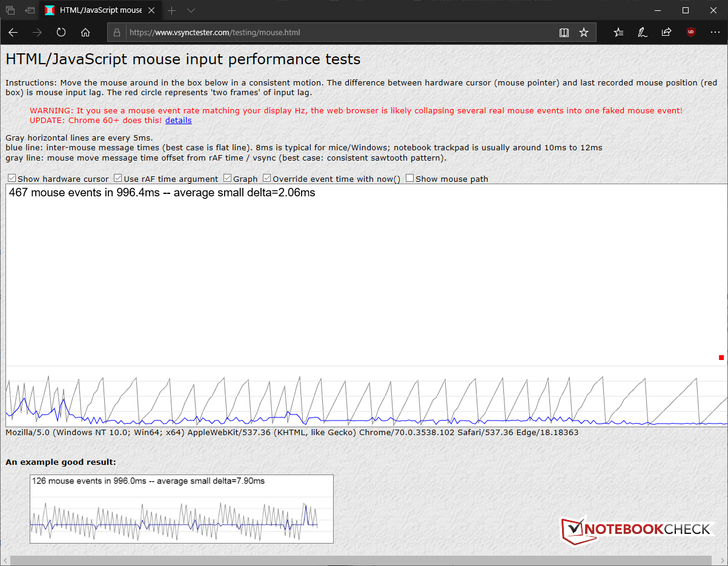
Task: Click 'Gray horizontal lines are every 5ms' text
Action: [79, 138]
